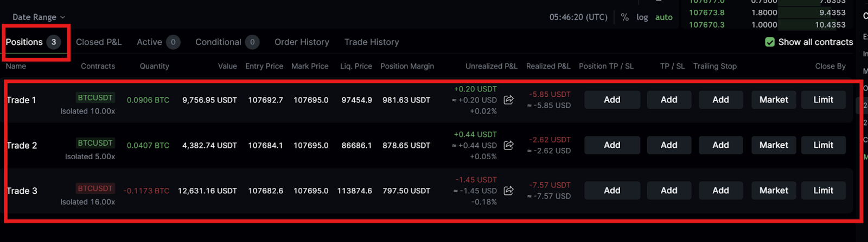This screenshot has height=242, width=868.
Task: Add Position TP/SL for Trade 1
Action: pyautogui.click(x=612, y=100)
